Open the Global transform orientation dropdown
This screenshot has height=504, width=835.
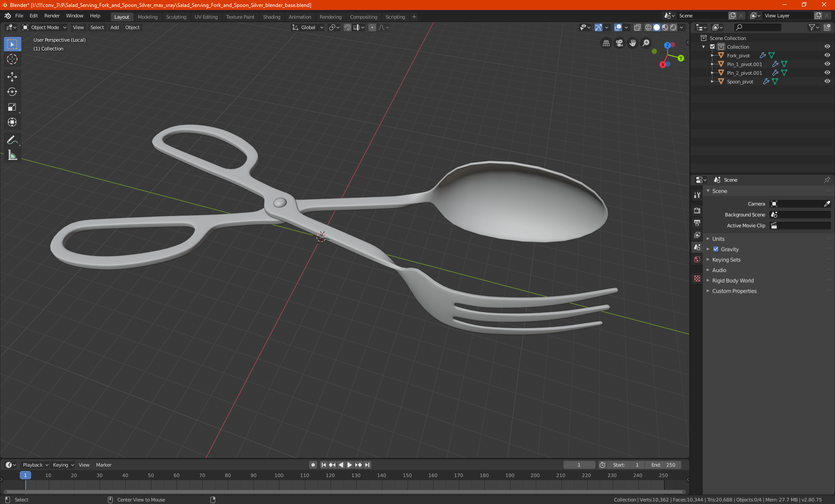(x=308, y=27)
